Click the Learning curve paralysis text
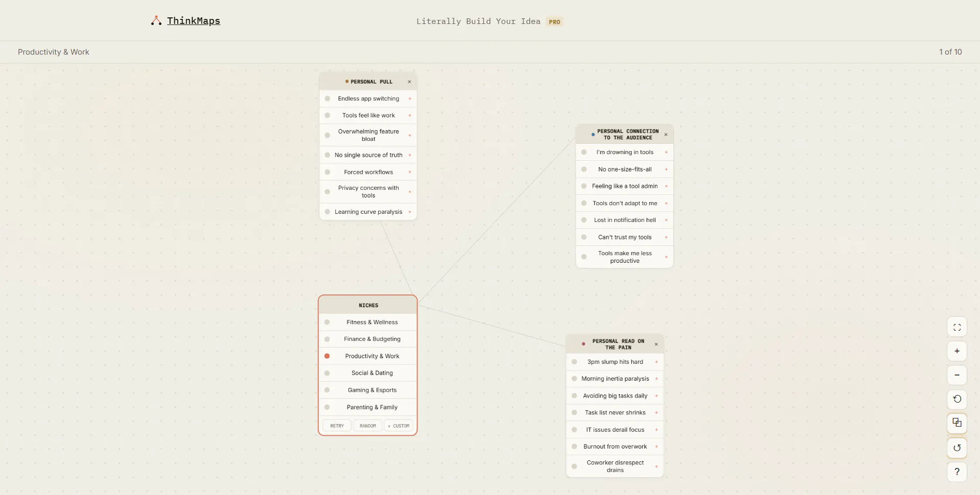The height and width of the screenshot is (495, 980). click(369, 212)
